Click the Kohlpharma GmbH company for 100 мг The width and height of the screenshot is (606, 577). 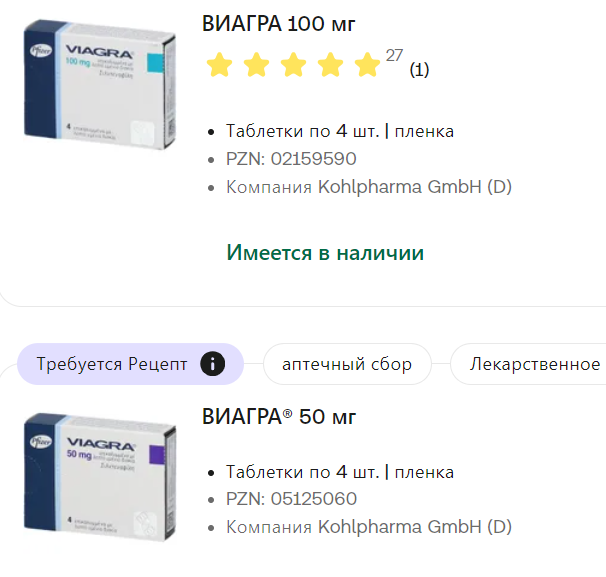tap(414, 187)
